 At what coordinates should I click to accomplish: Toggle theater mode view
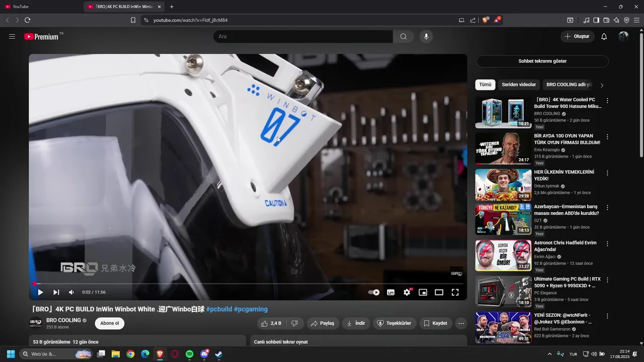click(x=439, y=292)
